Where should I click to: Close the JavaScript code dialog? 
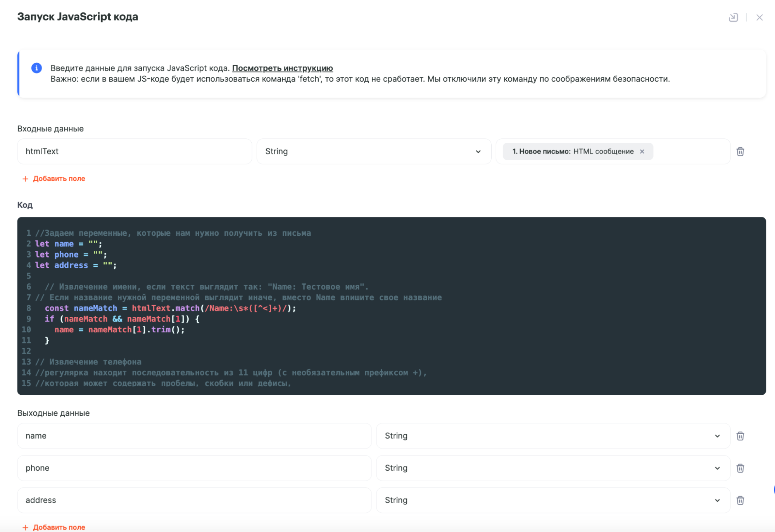759,17
